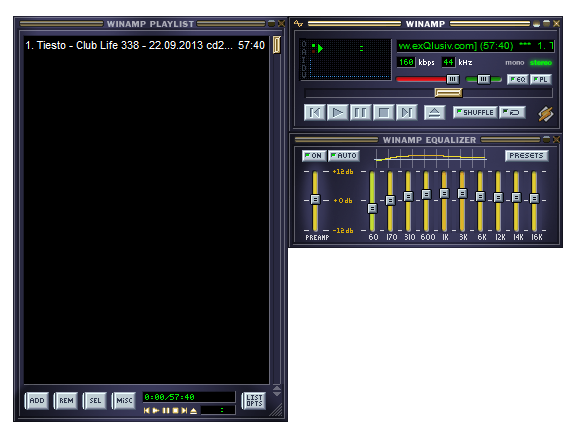The height and width of the screenshot is (441, 578).
Task: Open the playlist REM menu
Action: pos(66,400)
